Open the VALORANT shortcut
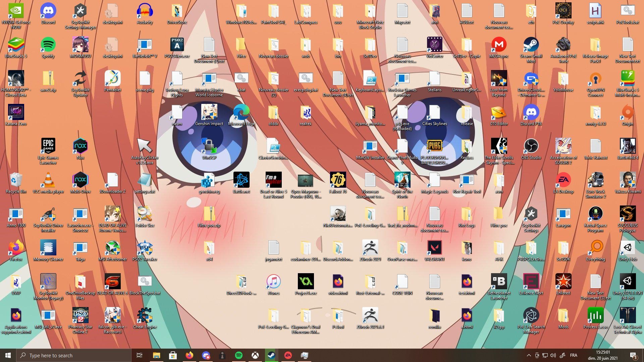 pyautogui.click(x=435, y=251)
